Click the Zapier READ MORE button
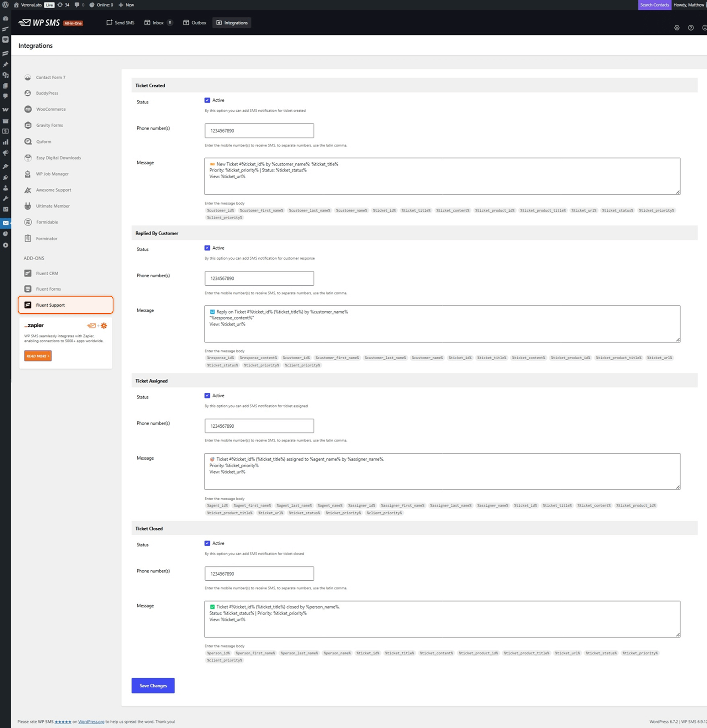 tap(38, 356)
